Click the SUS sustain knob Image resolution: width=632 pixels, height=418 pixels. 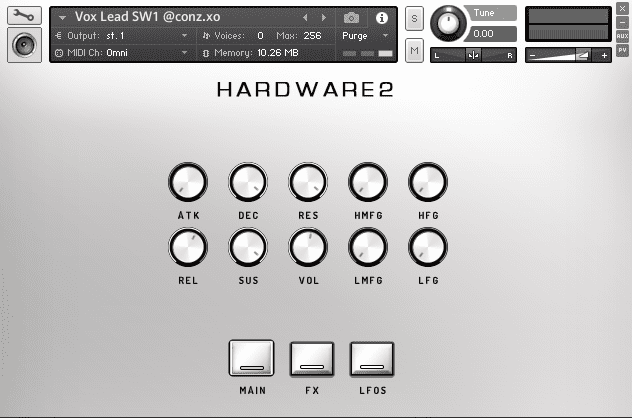pyautogui.click(x=248, y=247)
